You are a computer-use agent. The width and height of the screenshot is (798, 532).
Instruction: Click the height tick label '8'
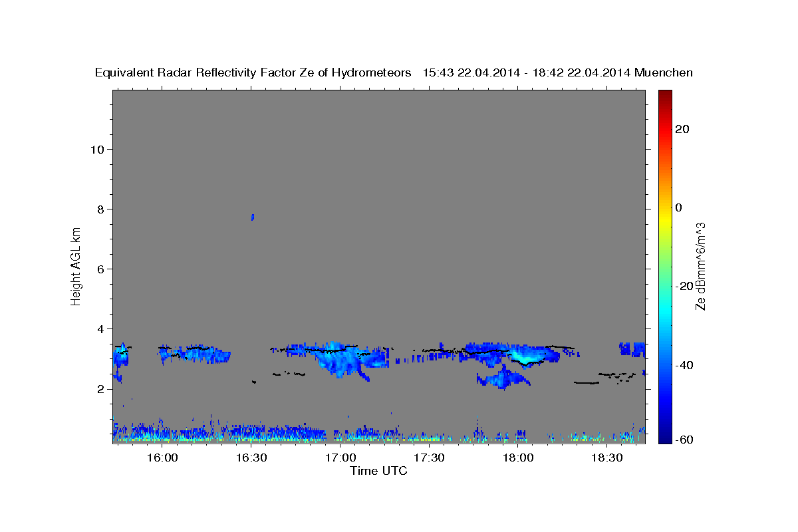(x=101, y=209)
